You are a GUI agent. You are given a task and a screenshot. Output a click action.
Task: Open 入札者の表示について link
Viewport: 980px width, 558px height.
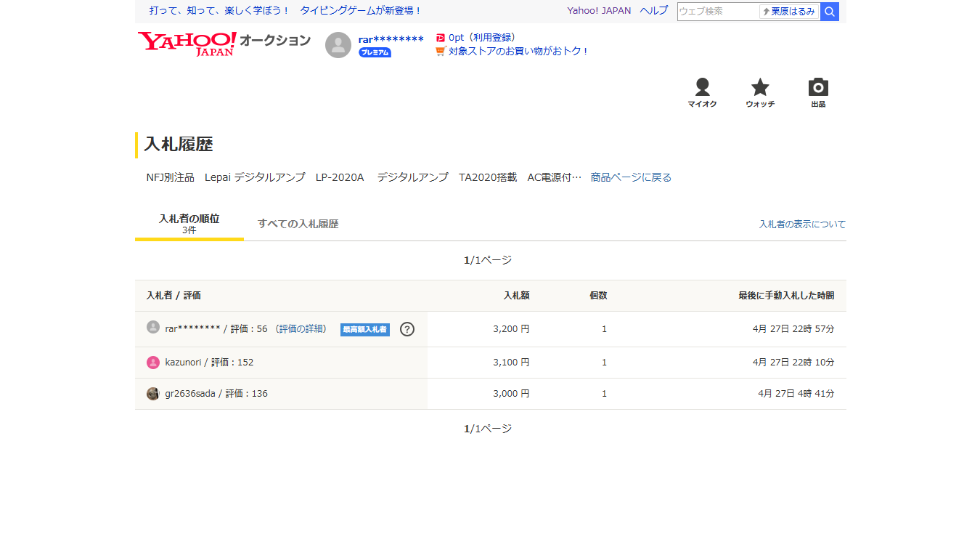(802, 225)
